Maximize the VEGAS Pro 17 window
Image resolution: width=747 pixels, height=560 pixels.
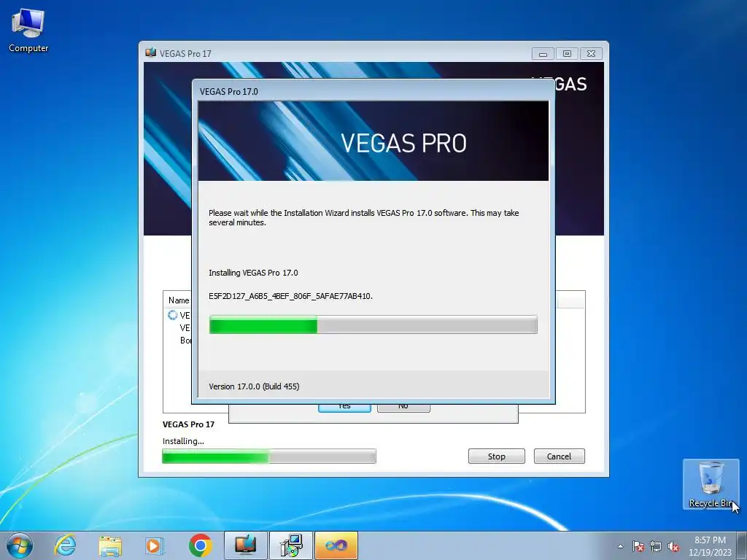pos(567,54)
